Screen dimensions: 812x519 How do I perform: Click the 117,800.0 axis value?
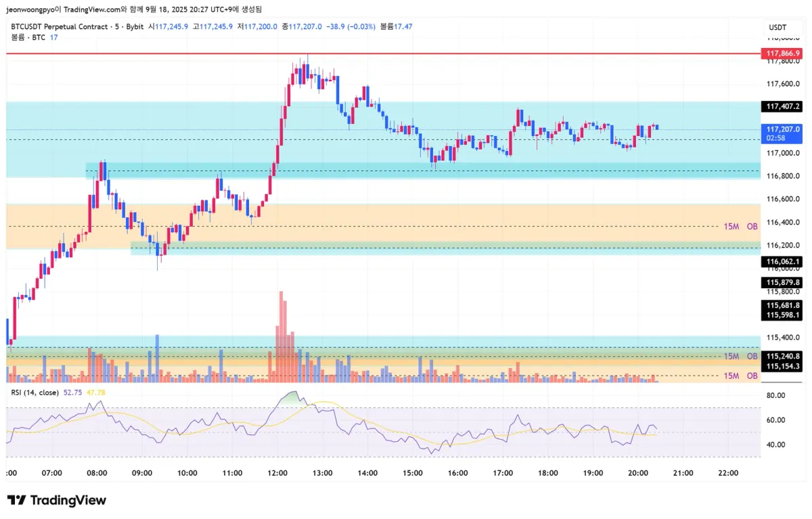pyautogui.click(x=783, y=62)
